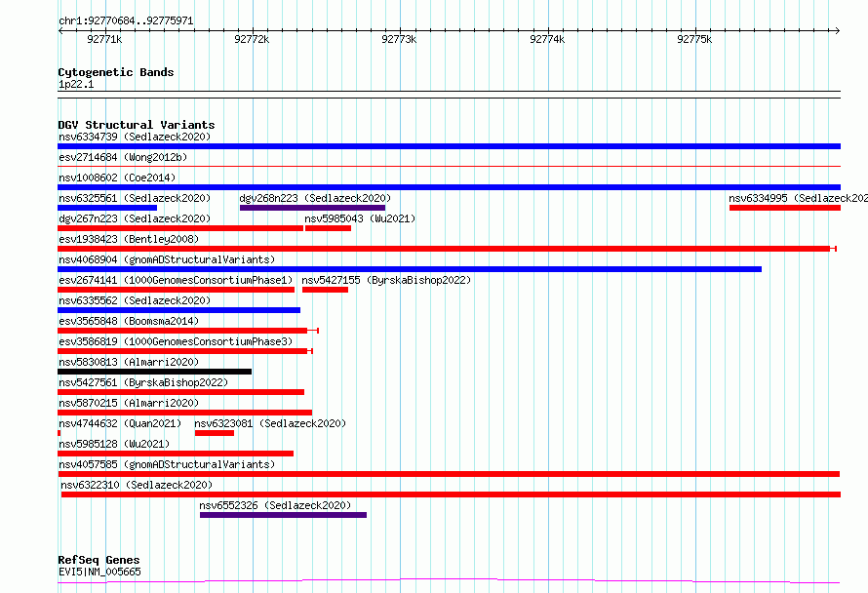
Task: Click the red nsv4057585 variant bar
Action: pyautogui.click(x=449, y=474)
